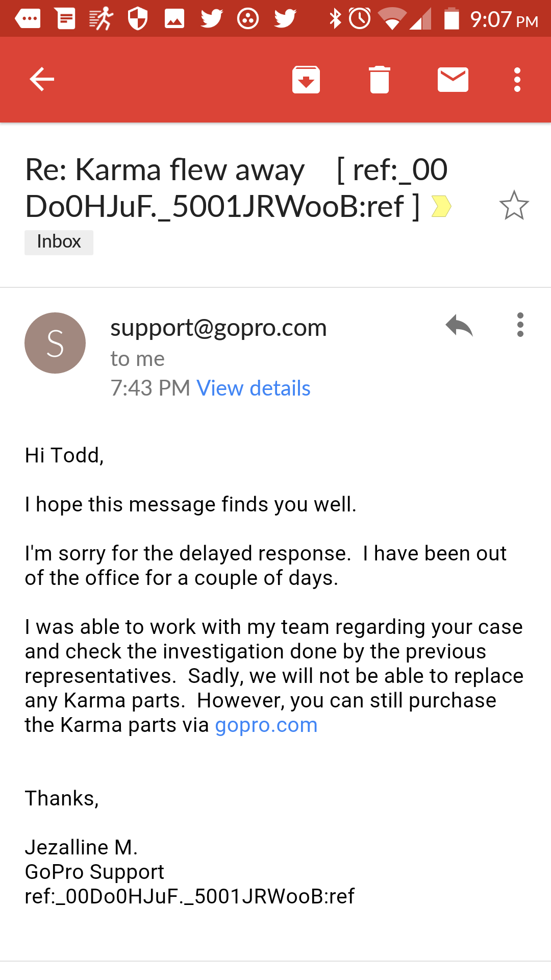The image size is (551, 980).
Task: Tap the shield icon in status bar
Action: (138, 19)
